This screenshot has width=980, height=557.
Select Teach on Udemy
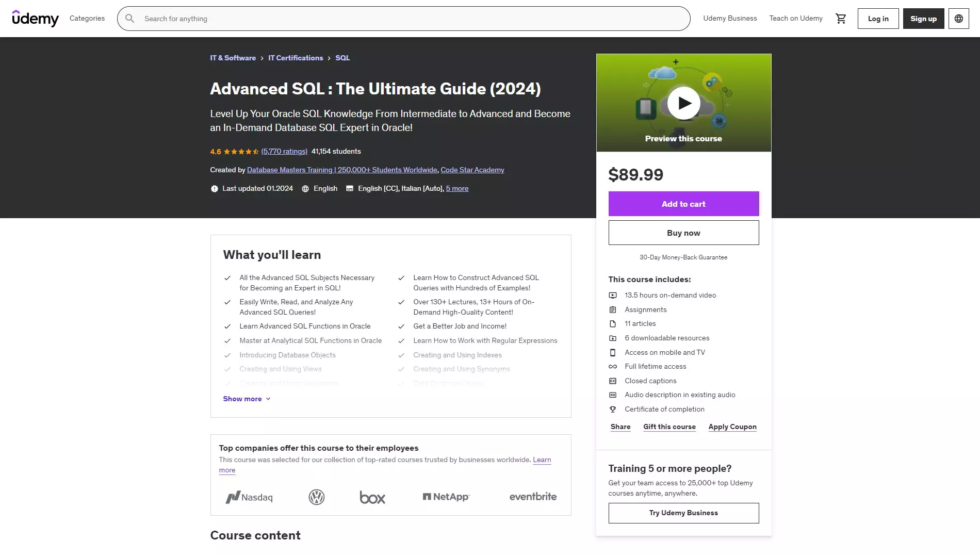796,18
